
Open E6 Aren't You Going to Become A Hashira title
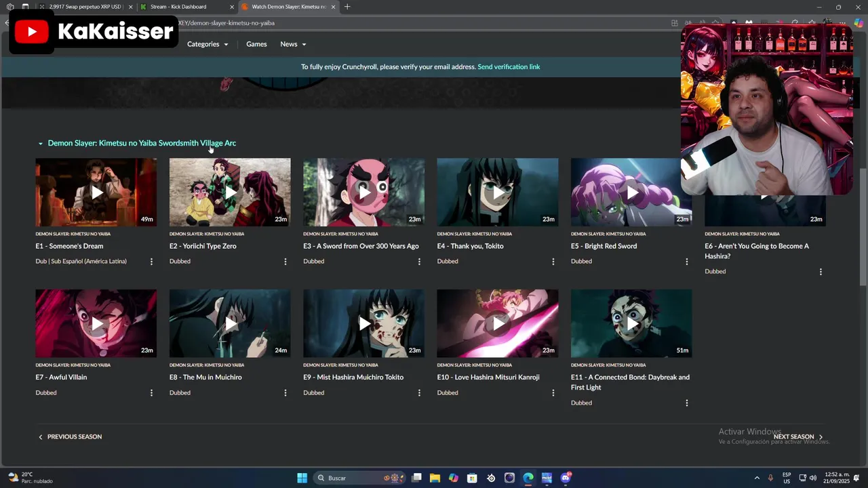coord(757,251)
